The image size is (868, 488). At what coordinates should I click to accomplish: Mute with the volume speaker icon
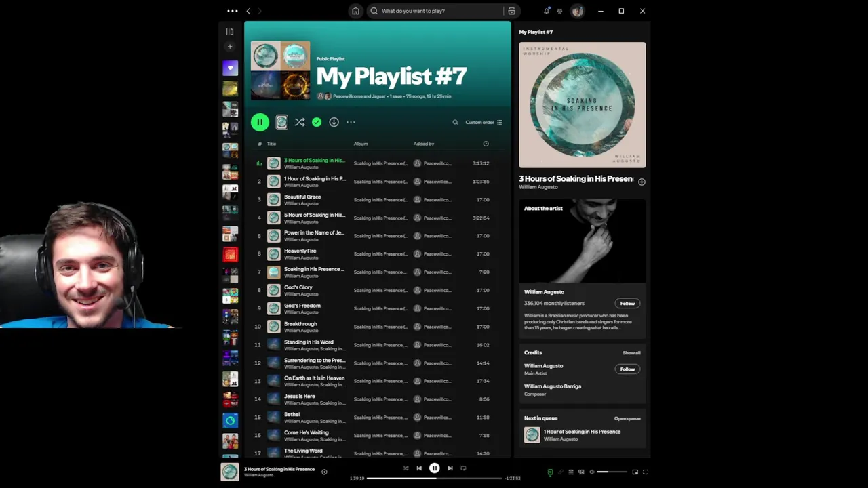(592, 472)
